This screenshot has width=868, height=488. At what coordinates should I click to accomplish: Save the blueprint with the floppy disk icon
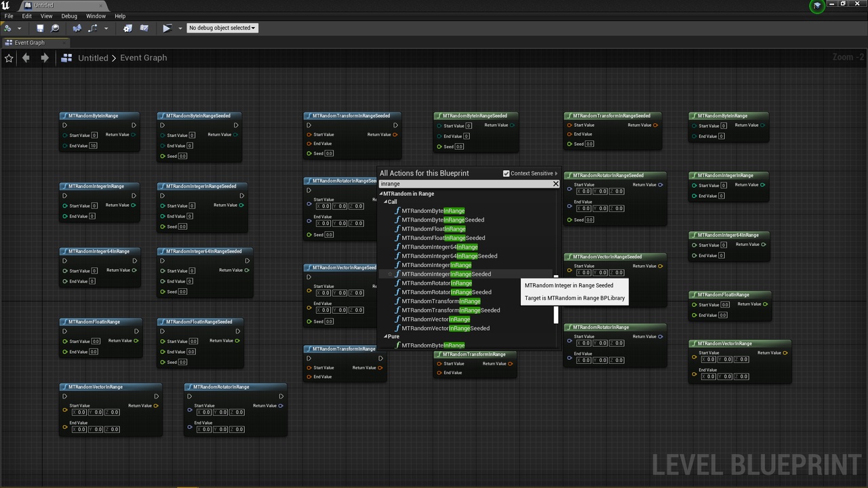pos(40,28)
